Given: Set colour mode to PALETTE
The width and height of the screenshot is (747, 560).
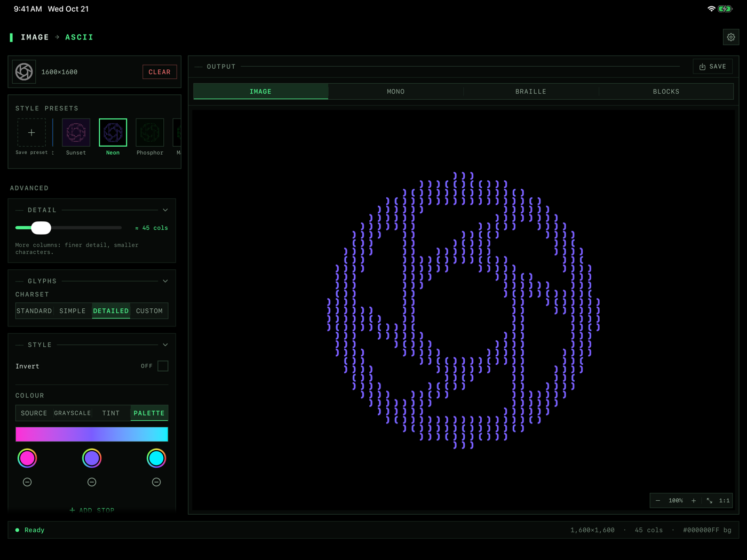Looking at the screenshot, I should click(x=149, y=413).
